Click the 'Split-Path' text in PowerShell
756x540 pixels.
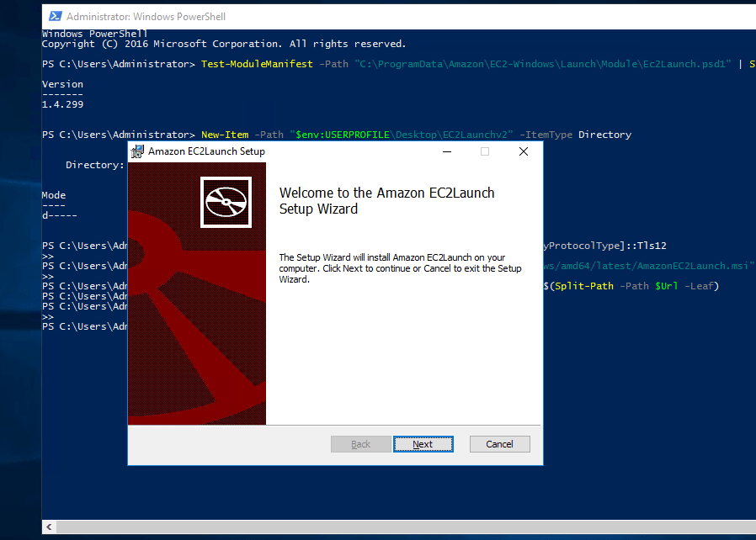tap(584, 286)
